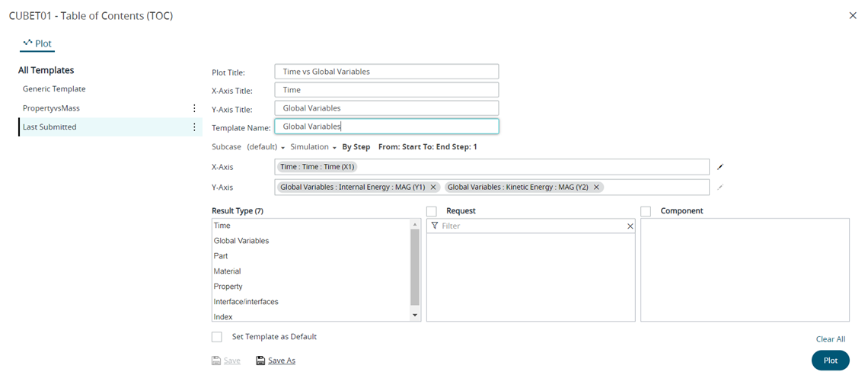Select Global Variables in Result Type list
Viewport: 868px width, 388px height.
[x=241, y=241]
